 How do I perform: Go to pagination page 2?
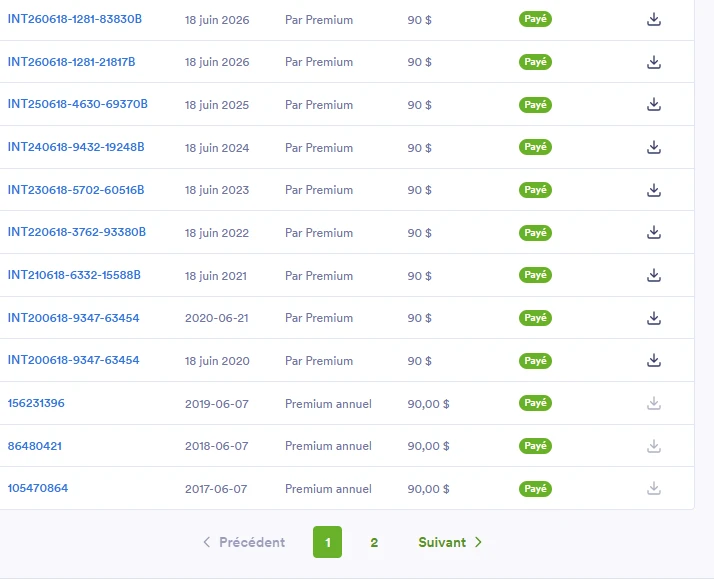point(374,543)
